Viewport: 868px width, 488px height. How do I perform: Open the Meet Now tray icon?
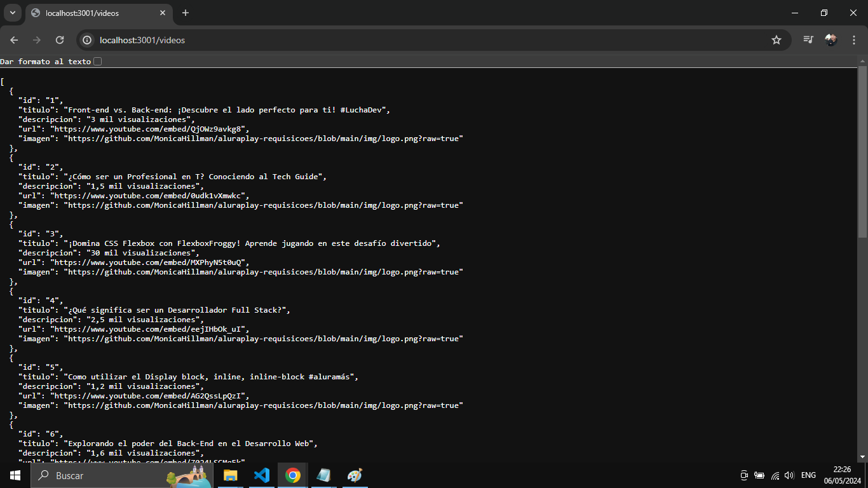point(744,475)
